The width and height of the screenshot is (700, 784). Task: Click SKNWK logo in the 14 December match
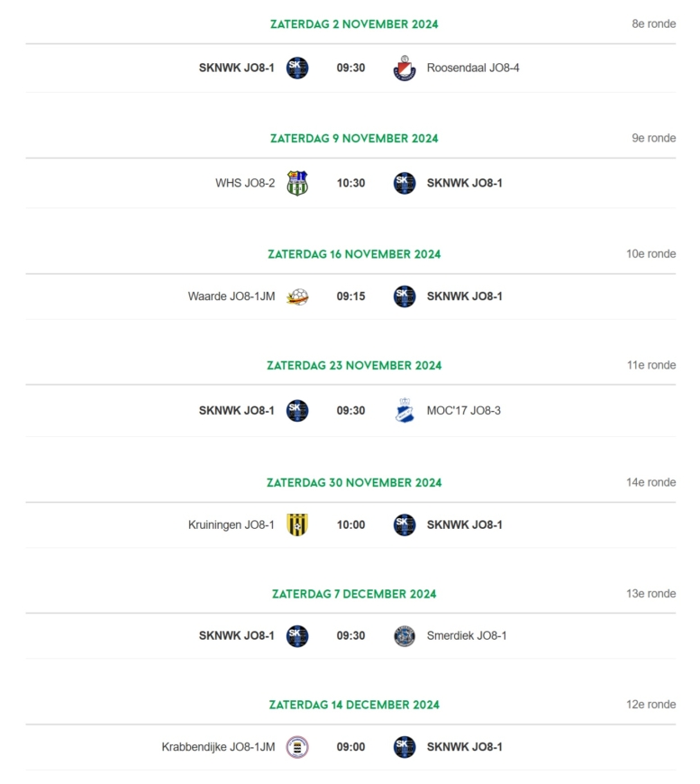tap(404, 747)
